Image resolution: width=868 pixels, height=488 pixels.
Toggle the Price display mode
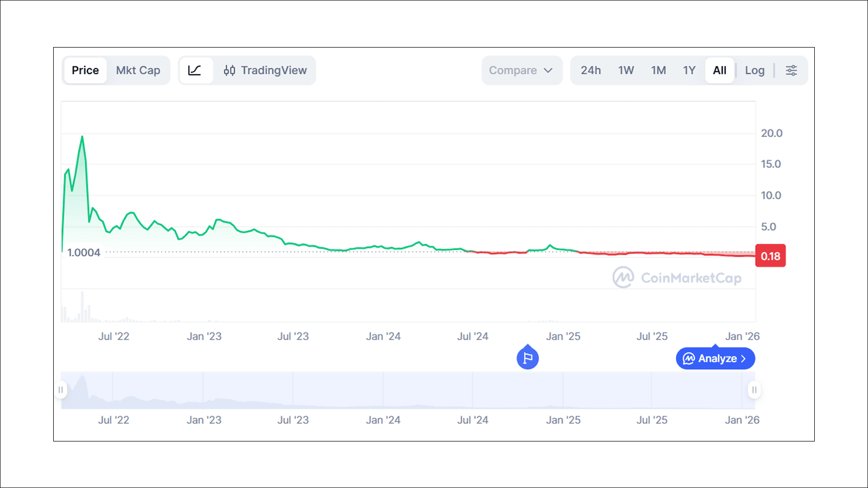85,70
